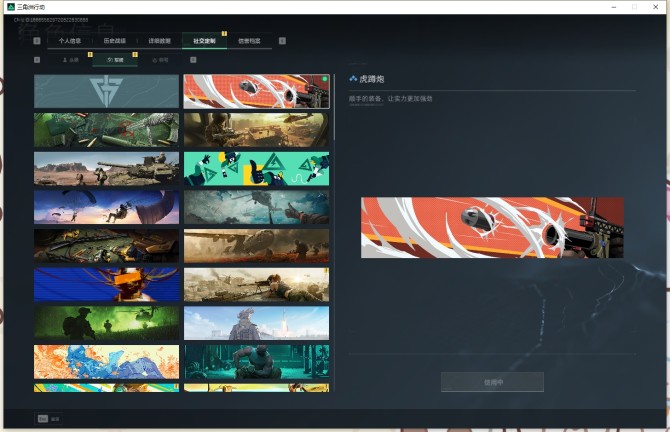Open the rightmost top-row tab next to 社交定制
Viewport: 670px width, 432px height.
[249, 41]
